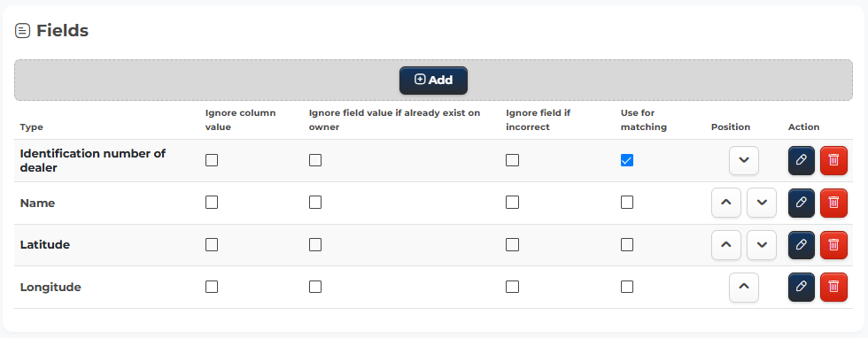Delete the Identification number of dealer field
The height and width of the screenshot is (338, 868).
tap(833, 160)
